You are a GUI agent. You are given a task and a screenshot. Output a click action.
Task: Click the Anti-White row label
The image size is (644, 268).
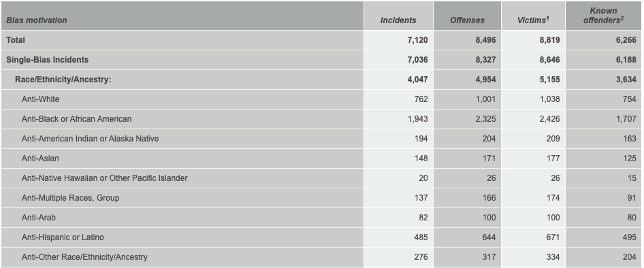41,99
